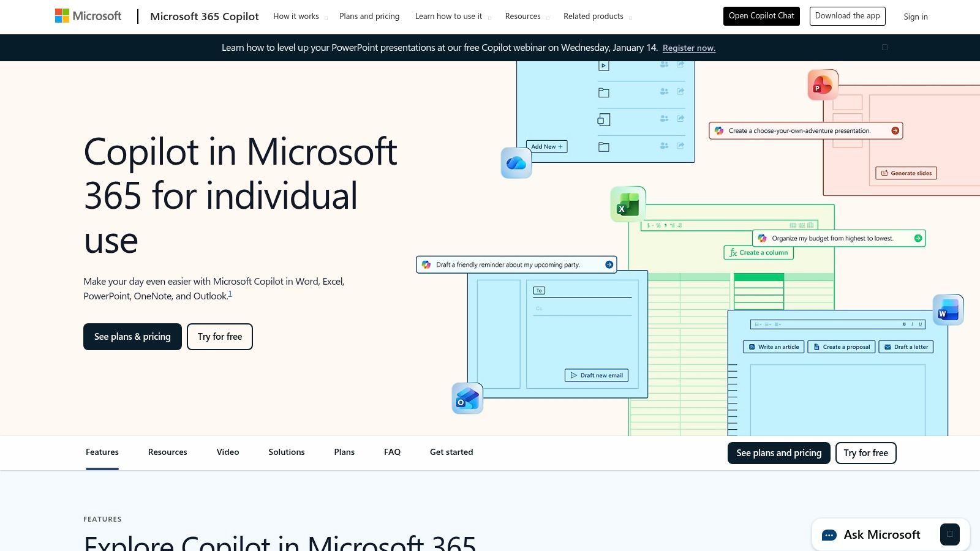Click the Register now link in the banner
This screenshot has height=551, width=980.
point(688,47)
